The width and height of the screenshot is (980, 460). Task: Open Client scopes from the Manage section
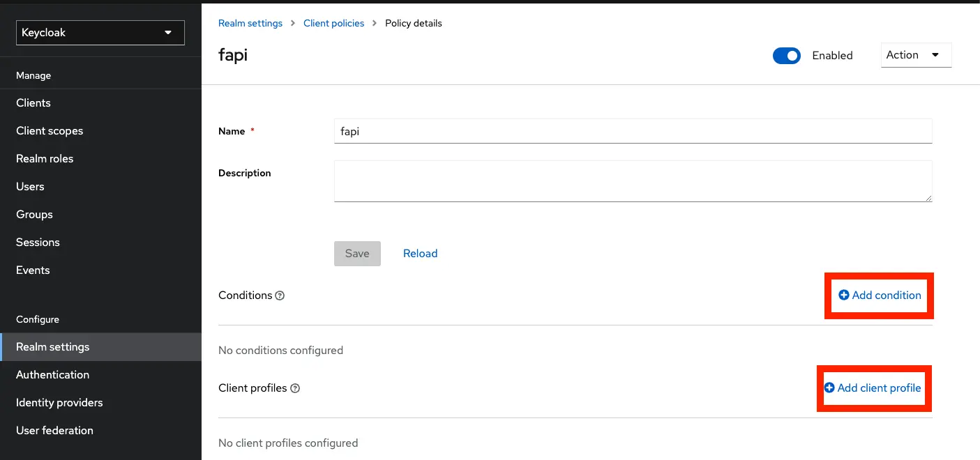point(50,130)
